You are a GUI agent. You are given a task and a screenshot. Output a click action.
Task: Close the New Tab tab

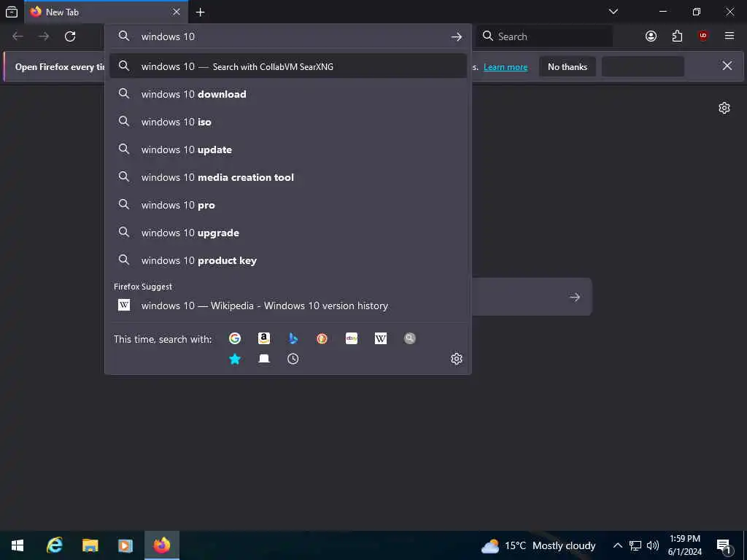[177, 12]
